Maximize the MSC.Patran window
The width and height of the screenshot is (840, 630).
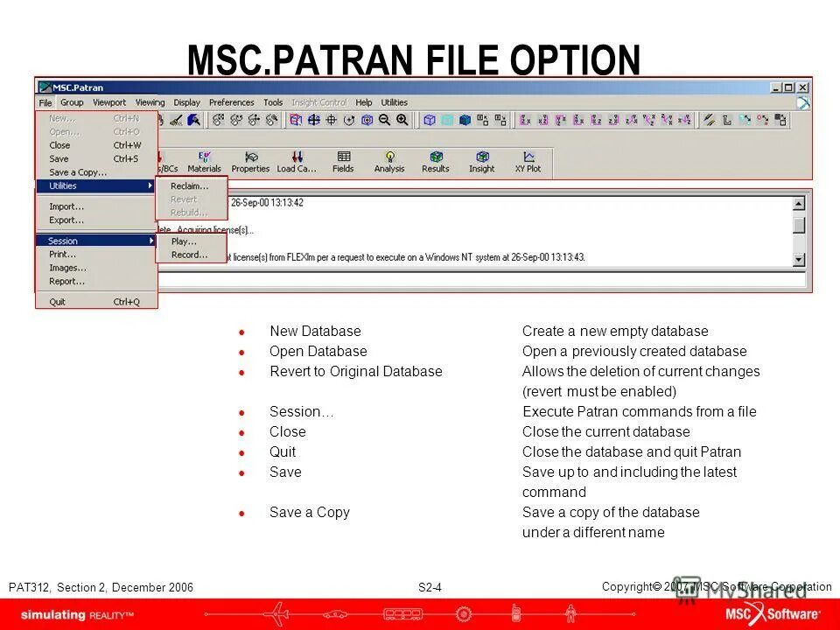click(788, 87)
